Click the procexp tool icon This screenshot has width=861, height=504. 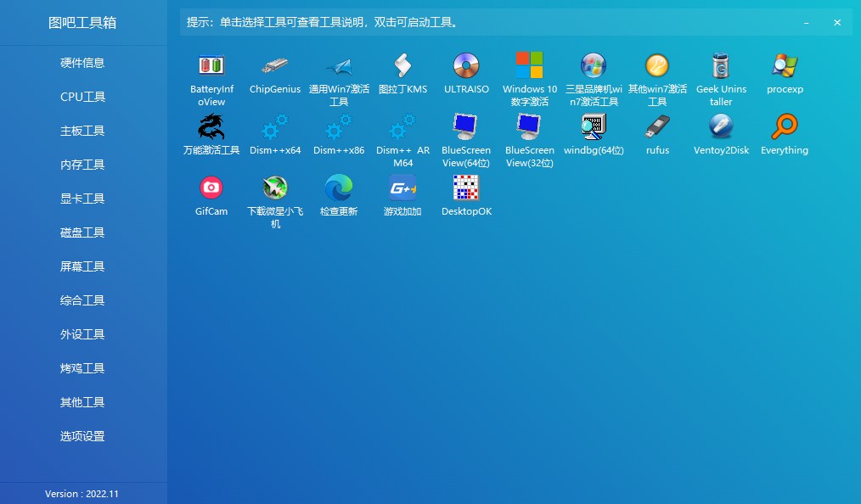point(785,65)
